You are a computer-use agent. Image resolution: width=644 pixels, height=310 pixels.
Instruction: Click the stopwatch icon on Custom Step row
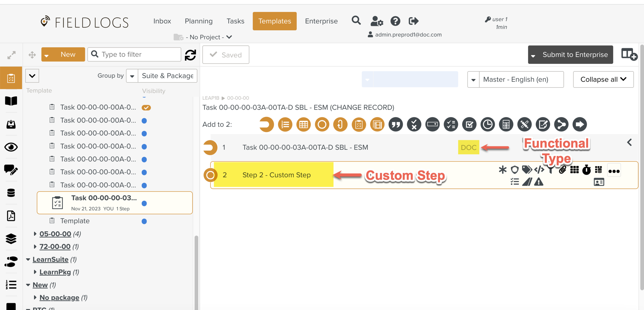pyautogui.click(x=587, y=170)
